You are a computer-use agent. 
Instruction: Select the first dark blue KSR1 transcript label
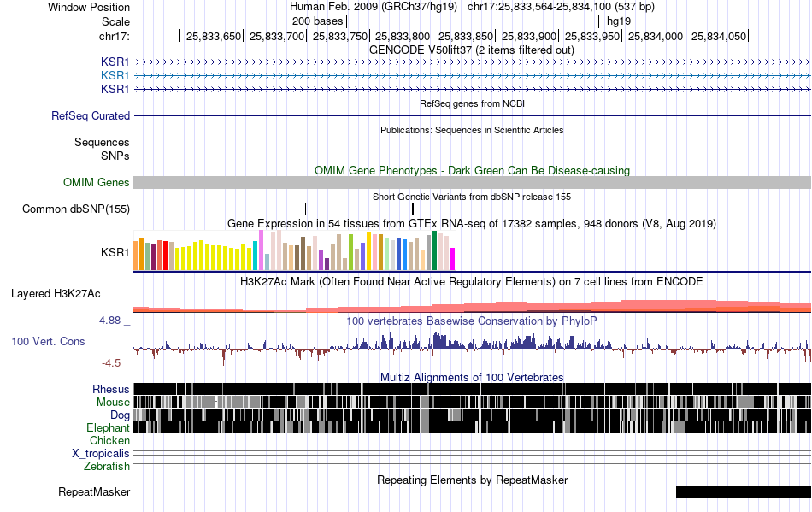(x=115, y=62)
